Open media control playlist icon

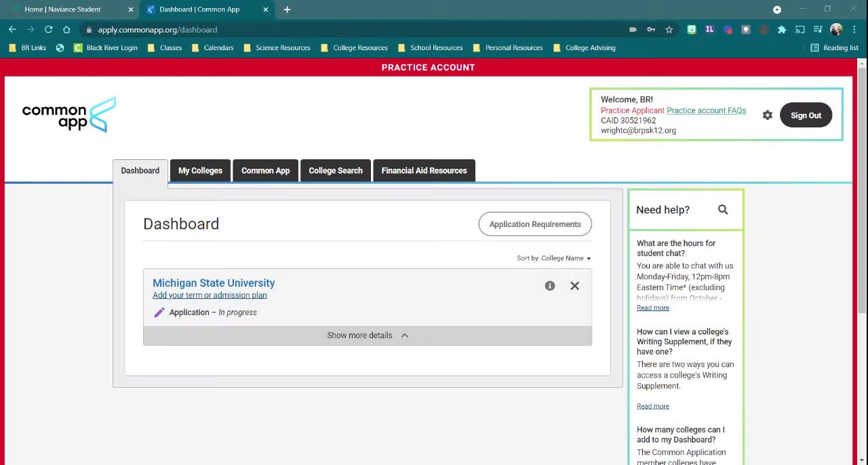coord(818,30)
